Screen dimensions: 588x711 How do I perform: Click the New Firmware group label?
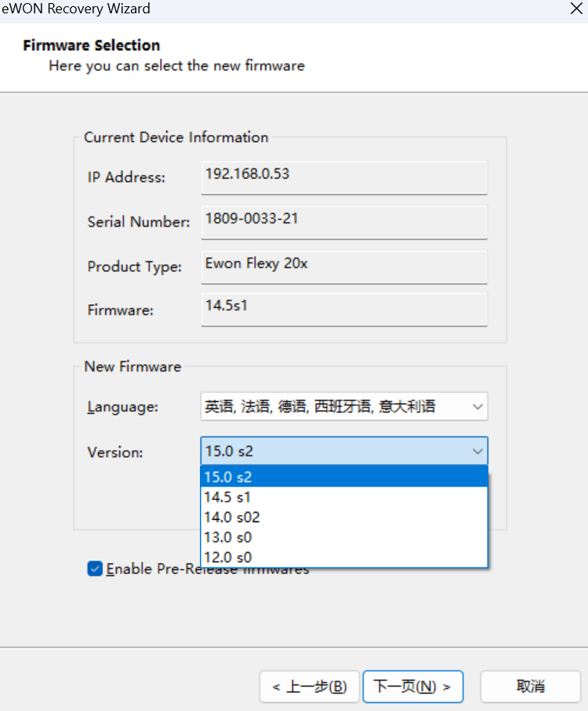[132, 366]
